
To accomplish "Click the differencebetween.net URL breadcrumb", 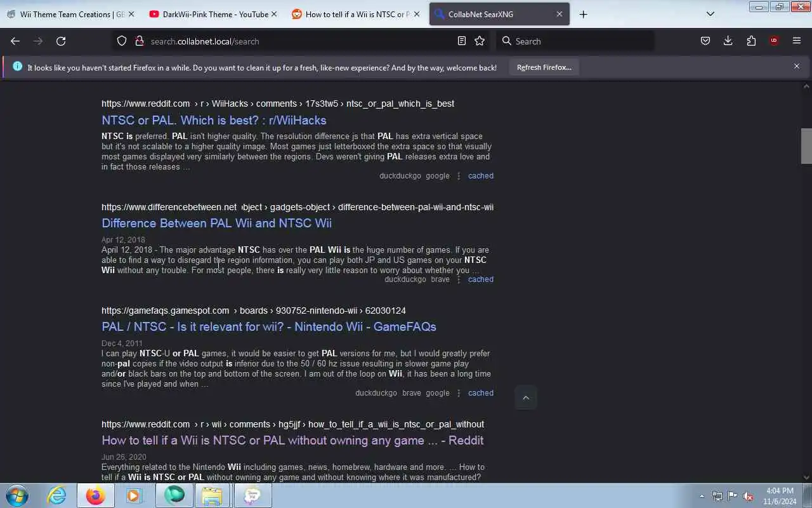I will [x=298, y=207].
